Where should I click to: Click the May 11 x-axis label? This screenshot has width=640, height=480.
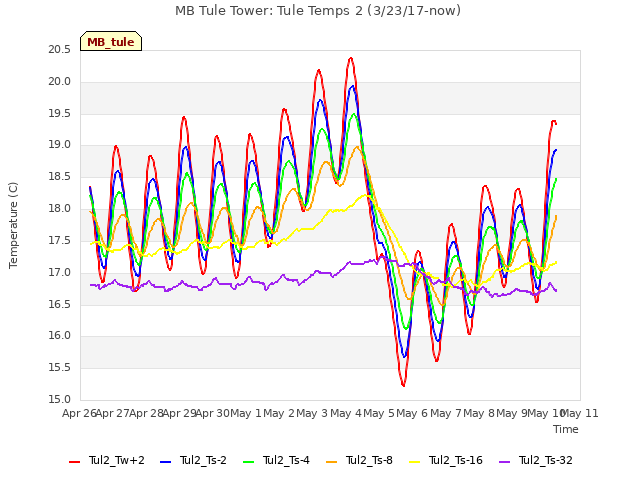tap(580, 413)
